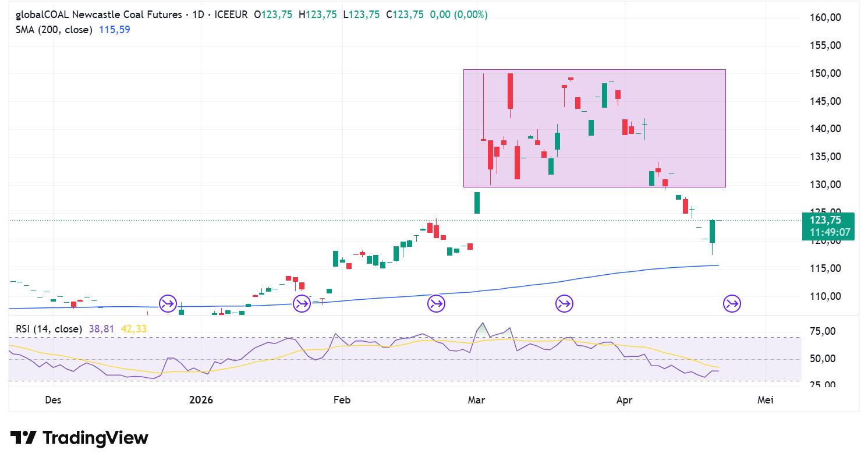Click the SMA value 115,59
The height and width of the screenshot is (464, 868).
coord(114,29)
